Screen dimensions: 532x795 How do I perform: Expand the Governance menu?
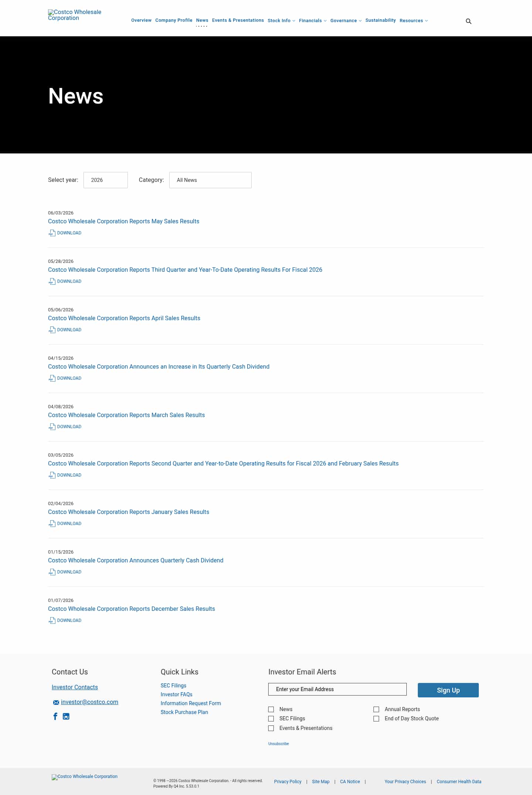[x=346, y=21]
